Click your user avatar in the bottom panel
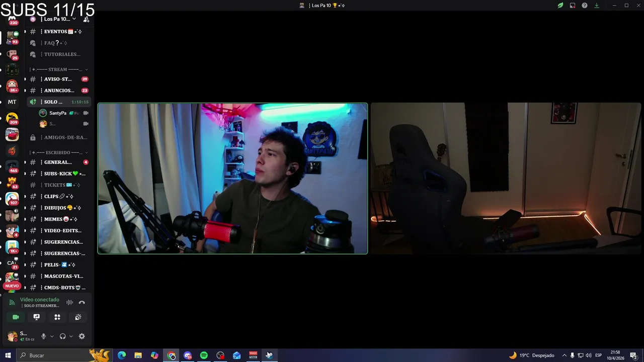 click(x=12, y=336)
